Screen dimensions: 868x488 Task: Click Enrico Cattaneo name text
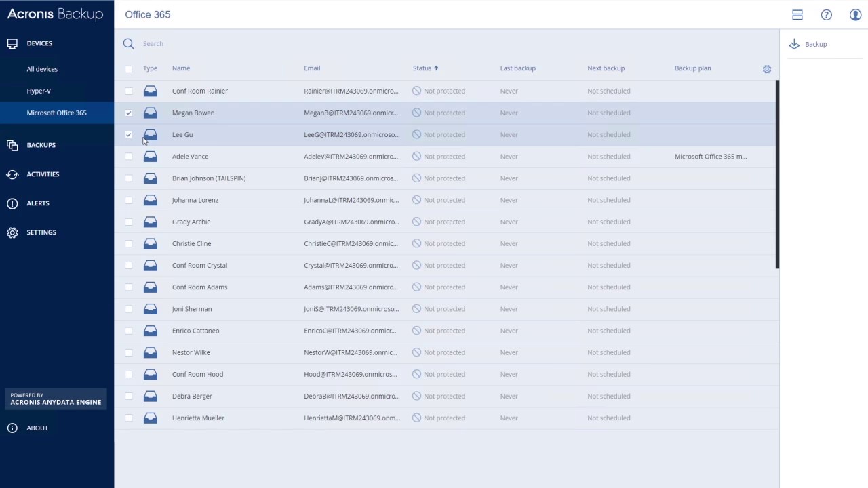coord(195,331)
